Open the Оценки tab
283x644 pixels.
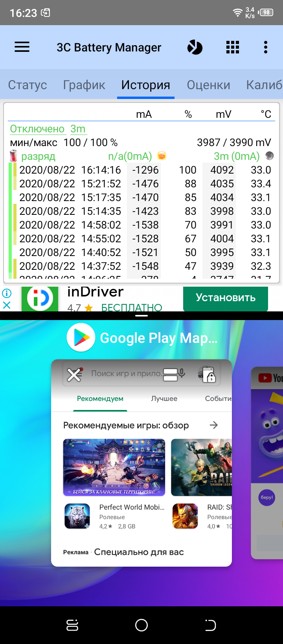click(x=208, y=85)
